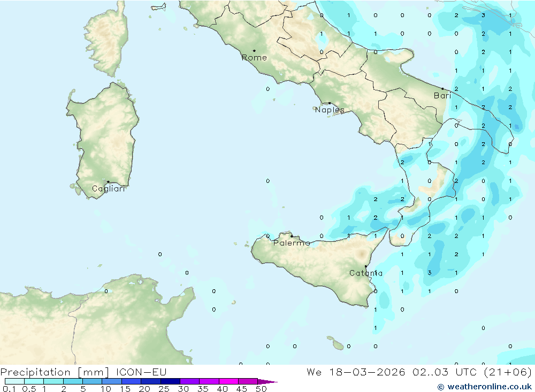Select legend swatch between 15 and 20
Image resolution: width=535 pixels, height=392 pixels.
click(132, 381)
